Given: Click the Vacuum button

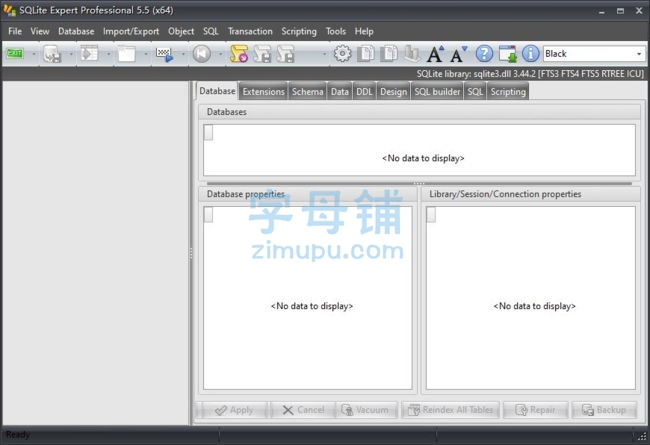Looking at the screenshot, I should coord(366,410).
